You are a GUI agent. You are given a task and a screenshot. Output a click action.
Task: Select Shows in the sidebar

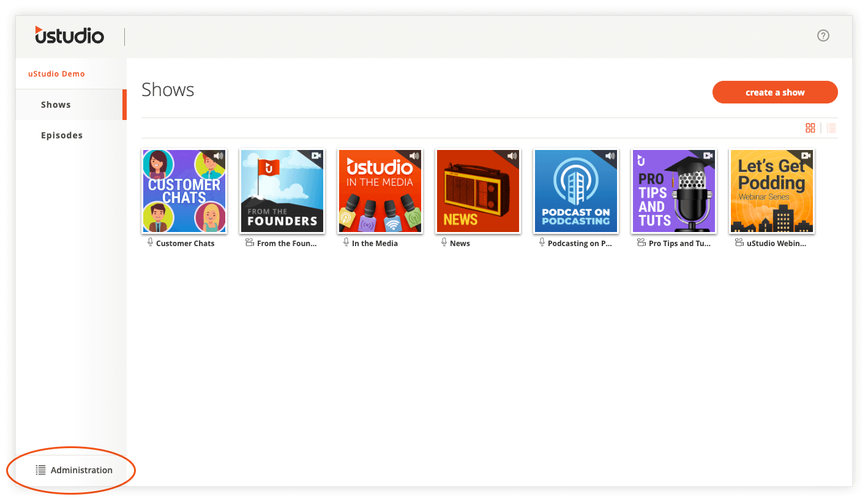tap(71, 105)
